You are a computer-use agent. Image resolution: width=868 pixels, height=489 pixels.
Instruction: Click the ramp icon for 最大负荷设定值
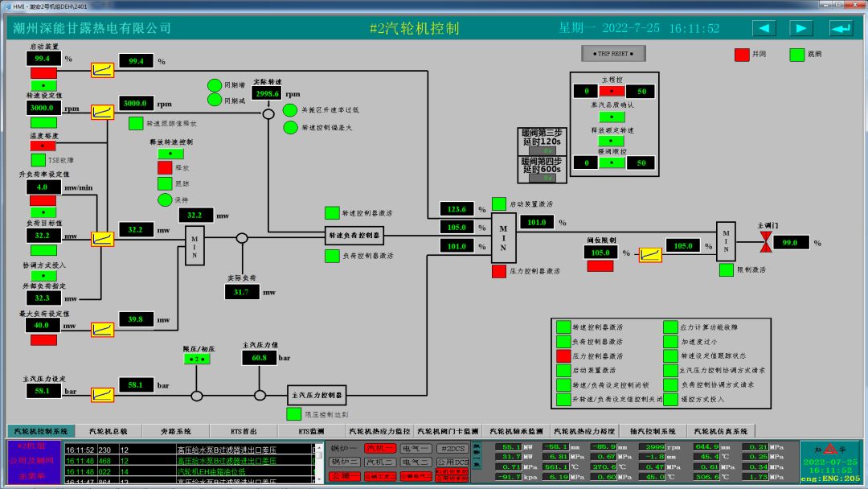point(102,329)
